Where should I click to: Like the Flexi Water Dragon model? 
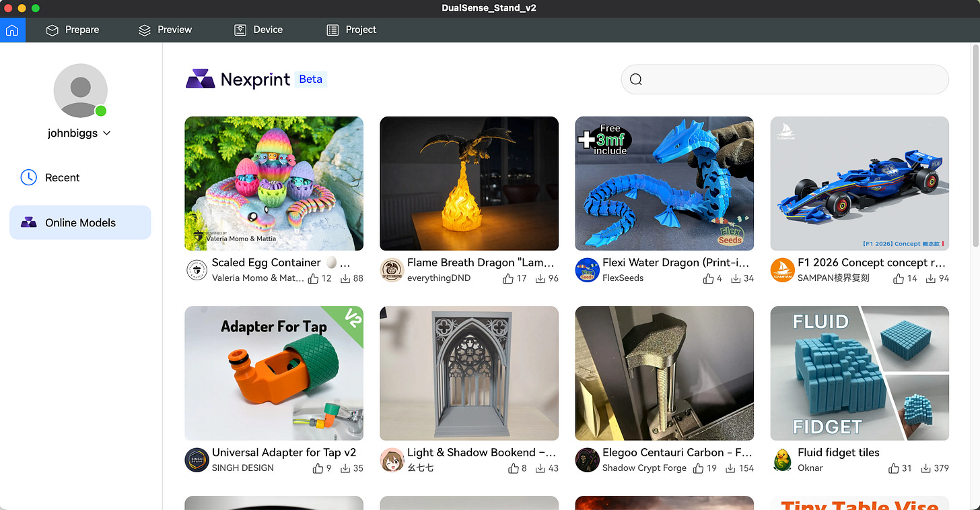point(709,278)
